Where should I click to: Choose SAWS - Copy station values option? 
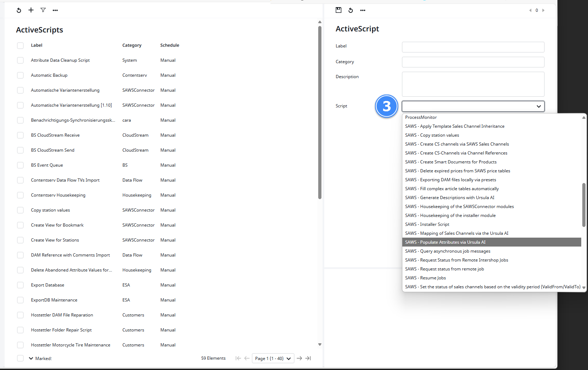(491, 135)
